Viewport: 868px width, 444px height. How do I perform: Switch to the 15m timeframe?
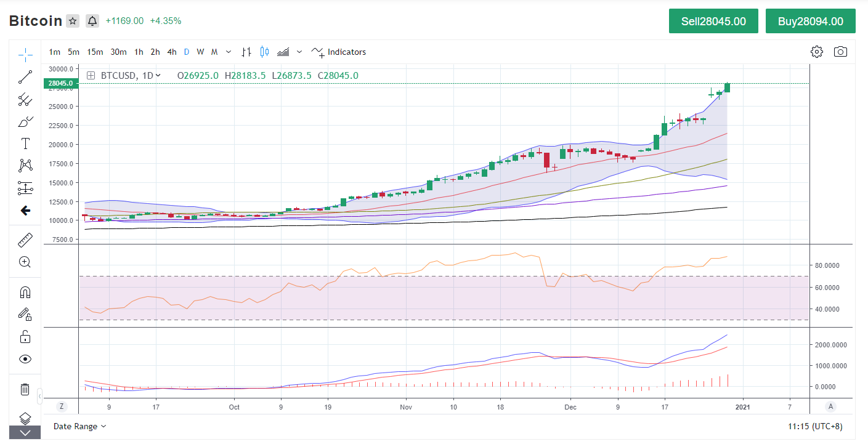click(95, 52)
